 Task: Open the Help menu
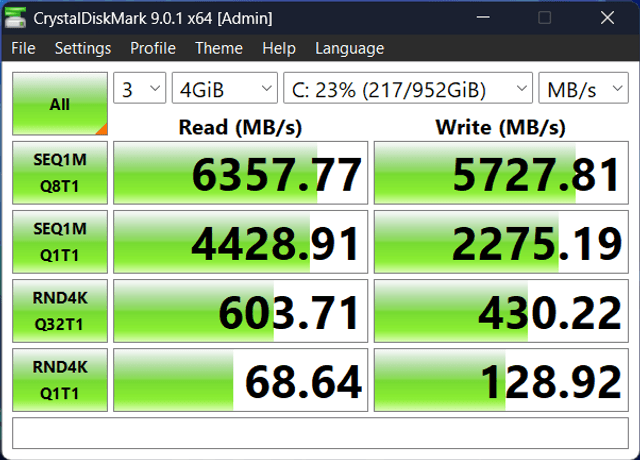[279, 48]
